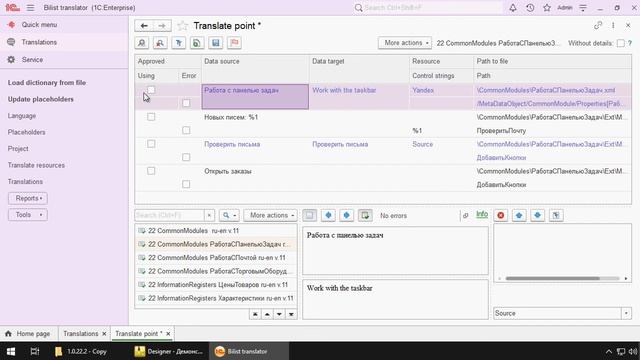Click the blue diamond icon right of red X
The width and height of the screenshot is (640, 360).
pyautogui.click(x=519, y=215)
